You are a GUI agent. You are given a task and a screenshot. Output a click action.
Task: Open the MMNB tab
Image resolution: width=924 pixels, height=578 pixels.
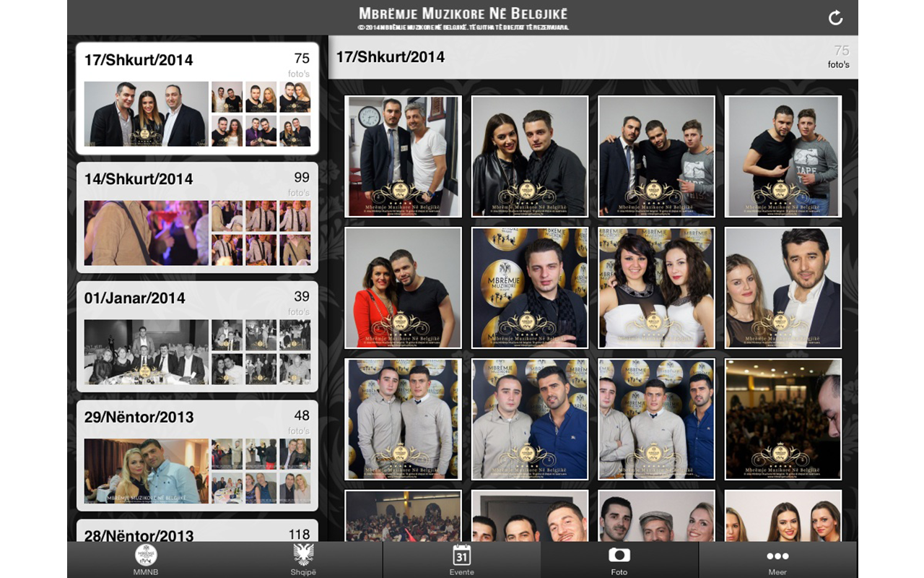click(147, 560)
